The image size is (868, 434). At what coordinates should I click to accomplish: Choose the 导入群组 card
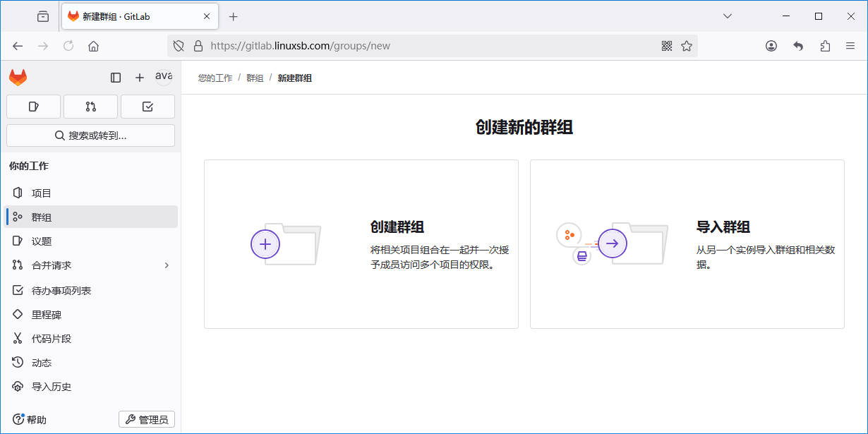pos(687,244)
